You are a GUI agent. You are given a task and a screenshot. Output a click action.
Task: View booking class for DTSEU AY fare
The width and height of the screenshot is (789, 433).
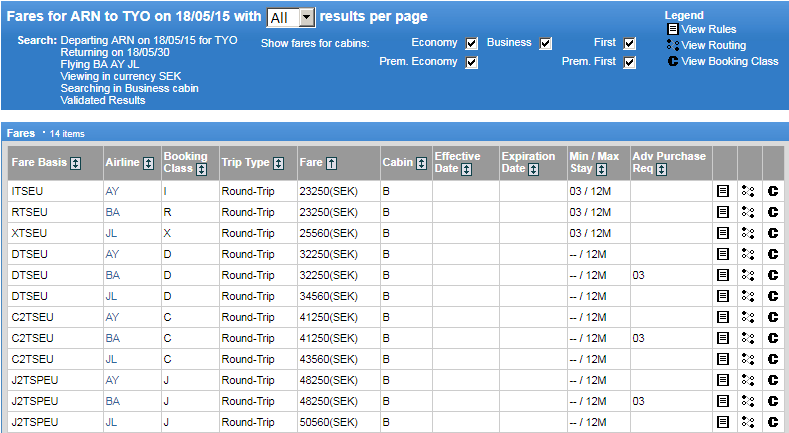pyautogui.click(x=772, y=254)
